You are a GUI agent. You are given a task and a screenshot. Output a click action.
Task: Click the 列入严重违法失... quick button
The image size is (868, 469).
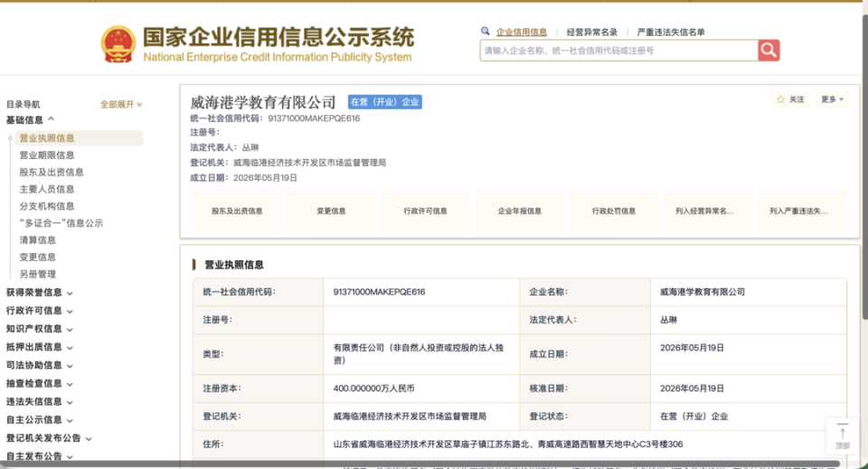click(x=802, y=211)
